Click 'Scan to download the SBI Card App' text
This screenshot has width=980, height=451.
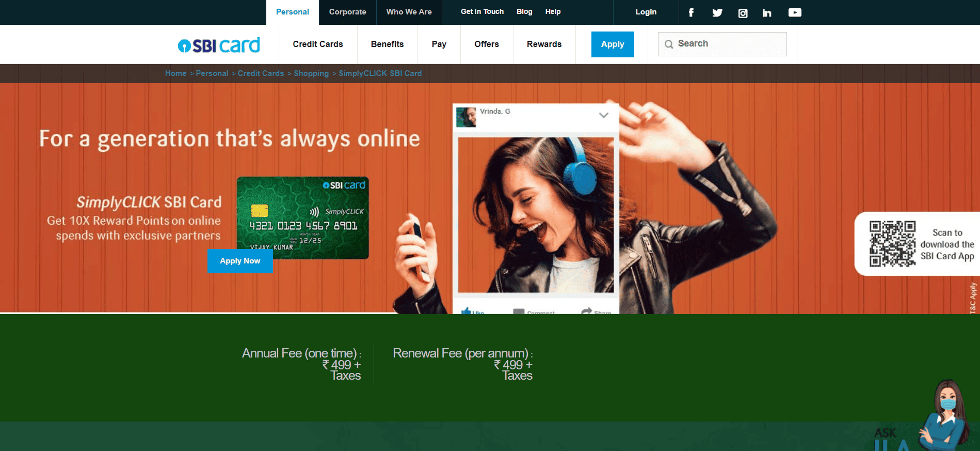click(x=947, y=244)
